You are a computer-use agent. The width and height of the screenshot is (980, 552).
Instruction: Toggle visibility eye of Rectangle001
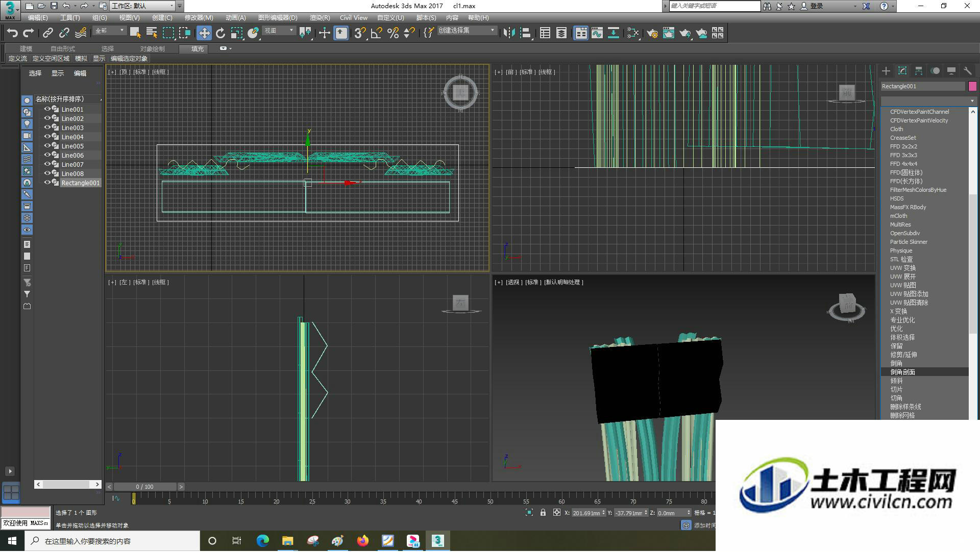coord(47,183)
